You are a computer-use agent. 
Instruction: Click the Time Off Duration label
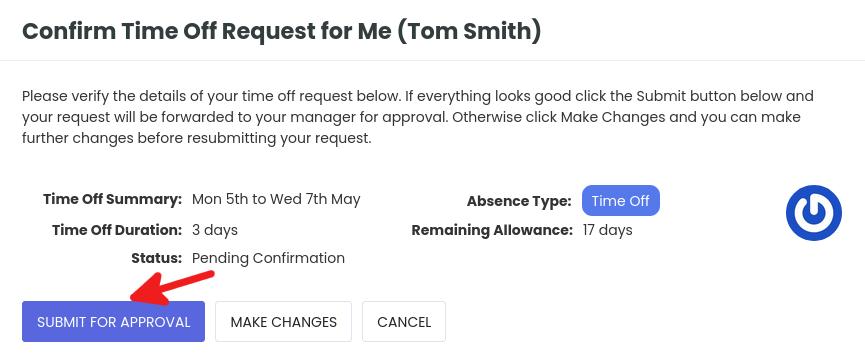click(117, 230)
